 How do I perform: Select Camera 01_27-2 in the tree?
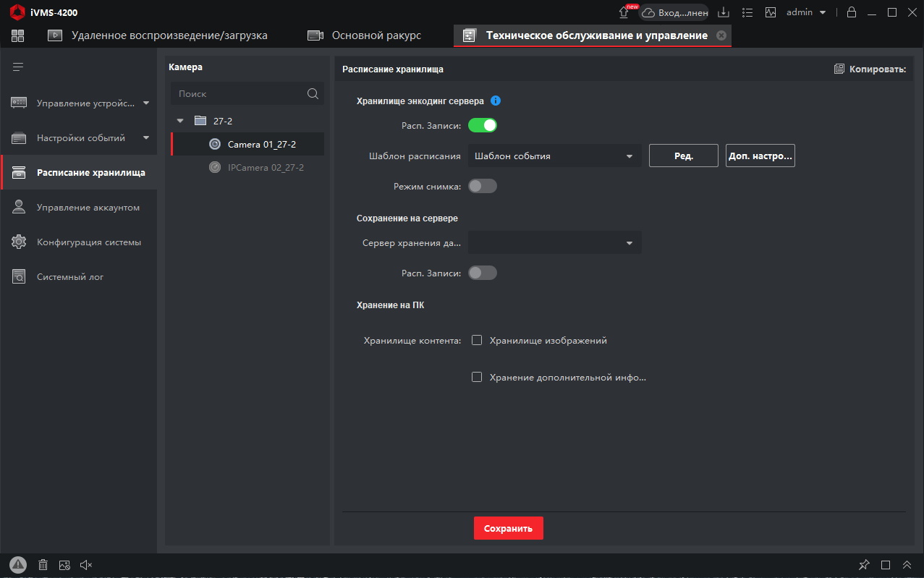tap(247, 144)
